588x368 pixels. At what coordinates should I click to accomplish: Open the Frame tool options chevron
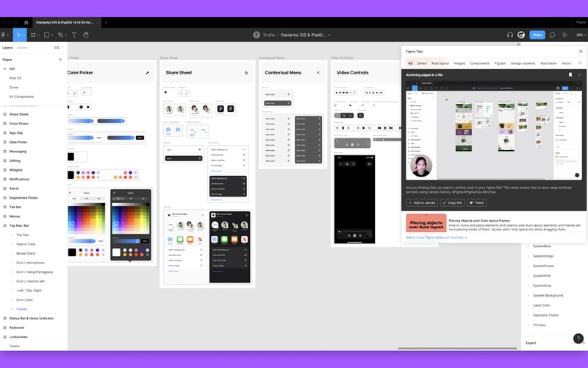[x=38, y=35]
